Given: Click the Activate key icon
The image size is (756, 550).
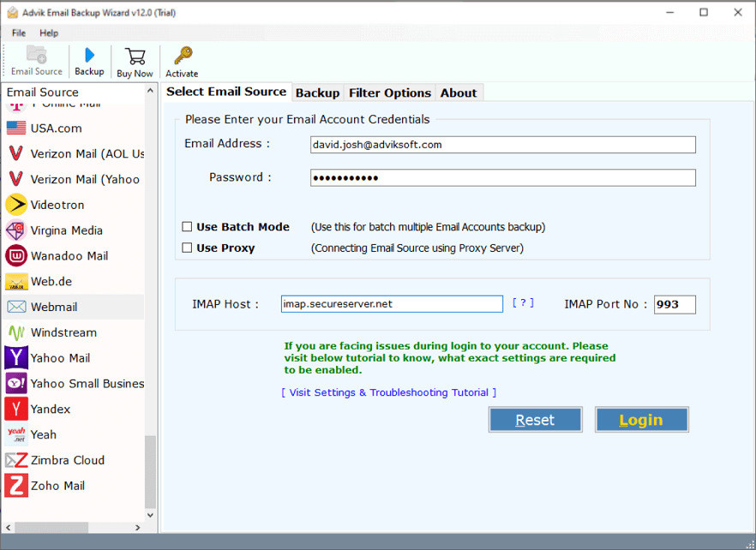Looking at the screenshot, I should (x=181, y=60).
